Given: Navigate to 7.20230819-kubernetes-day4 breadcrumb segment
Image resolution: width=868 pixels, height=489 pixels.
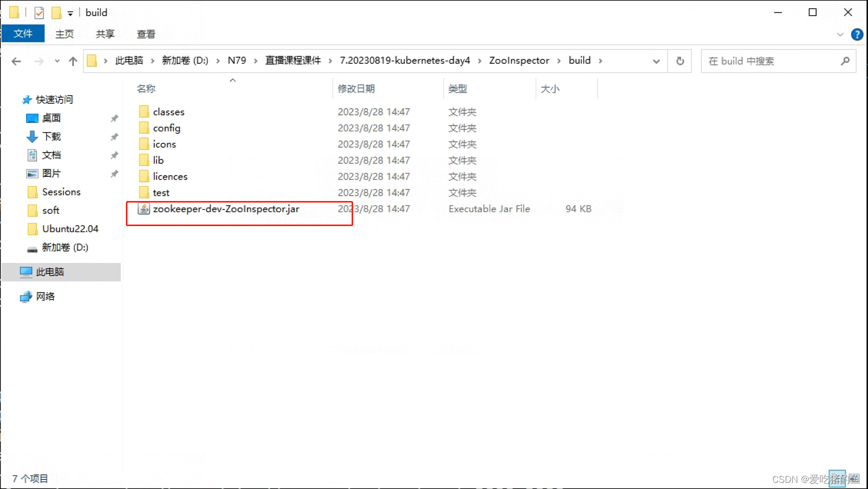Looking at the screenshot, I should click(x=405, y=61).
